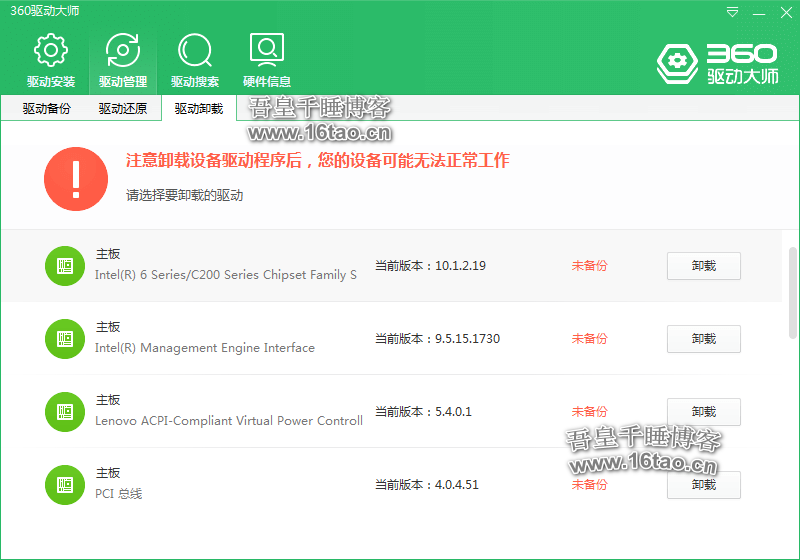
Task: Click the Intel Management Engine Interface icon
Action: click(65, 338)
